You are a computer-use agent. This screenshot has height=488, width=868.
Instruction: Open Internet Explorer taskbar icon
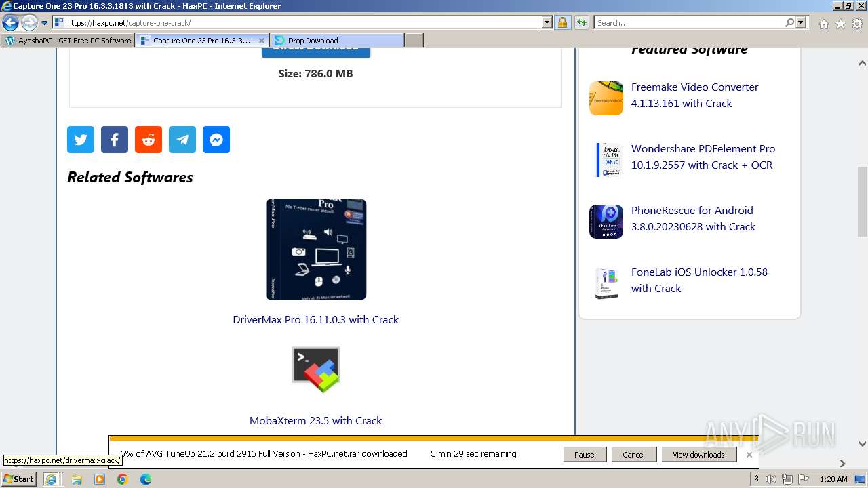coord(51,479)
